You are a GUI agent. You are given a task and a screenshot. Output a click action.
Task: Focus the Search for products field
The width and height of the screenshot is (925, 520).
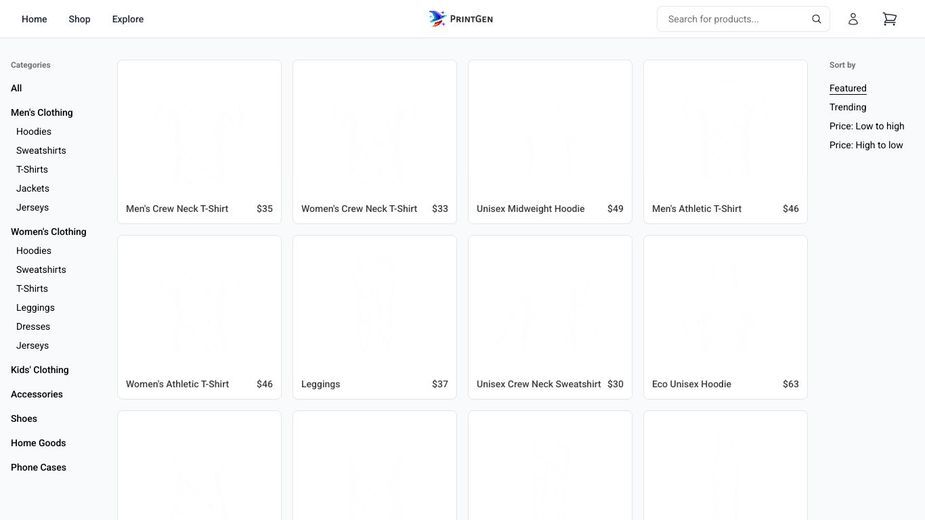point(743,19)
